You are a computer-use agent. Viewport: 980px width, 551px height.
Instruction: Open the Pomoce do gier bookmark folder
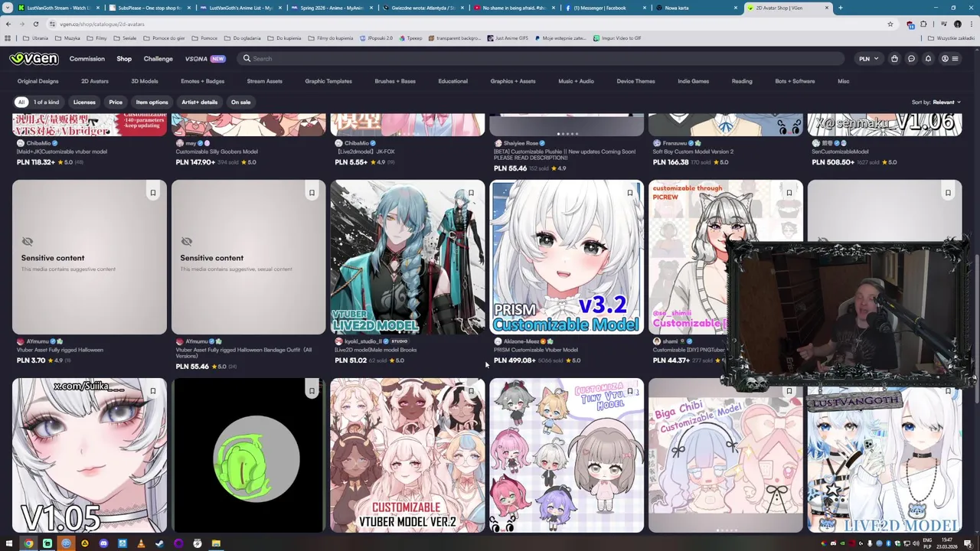point(162,38)
